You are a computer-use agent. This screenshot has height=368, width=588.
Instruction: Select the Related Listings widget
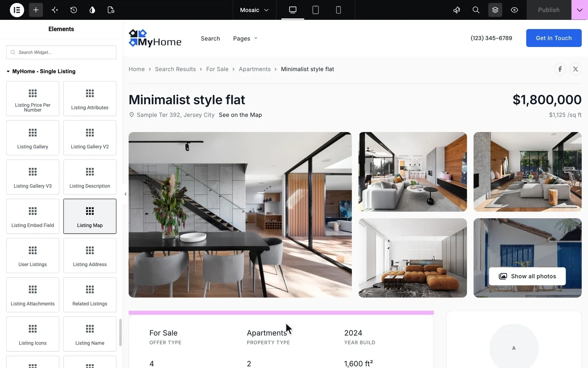[90, 295]
